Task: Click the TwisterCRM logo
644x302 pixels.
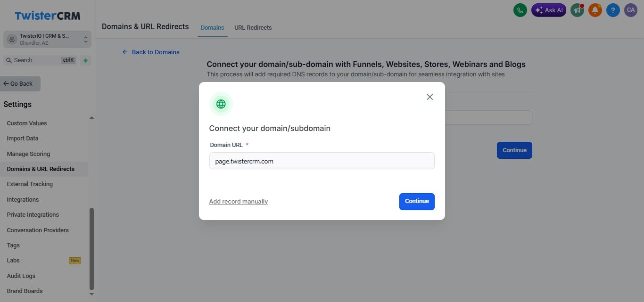Action: pos(48,16)
